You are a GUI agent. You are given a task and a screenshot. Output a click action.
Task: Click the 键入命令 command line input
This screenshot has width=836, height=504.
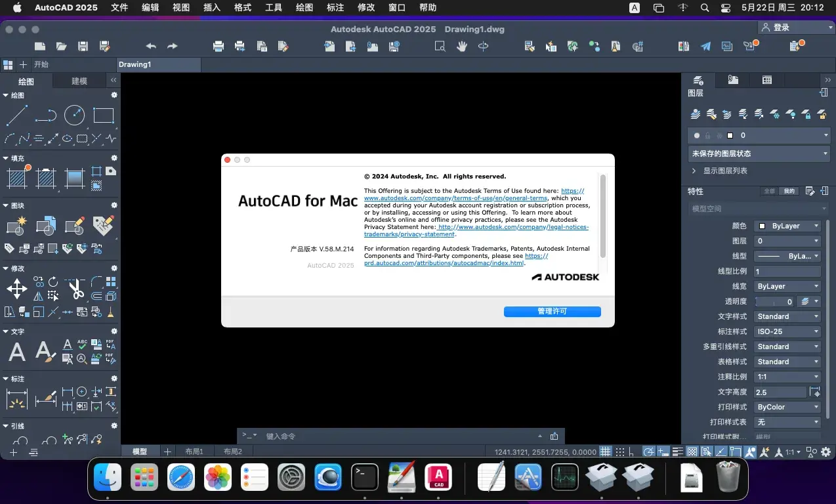(x=400, y=436)
